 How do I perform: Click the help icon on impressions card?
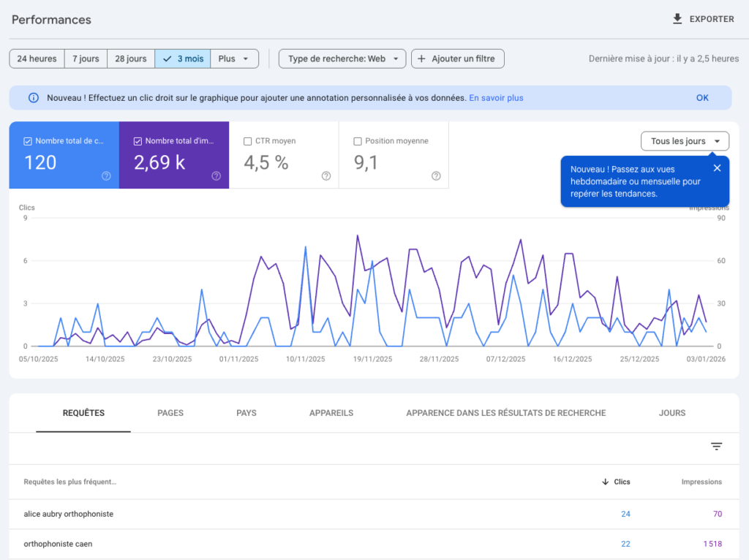pos(216,175)
